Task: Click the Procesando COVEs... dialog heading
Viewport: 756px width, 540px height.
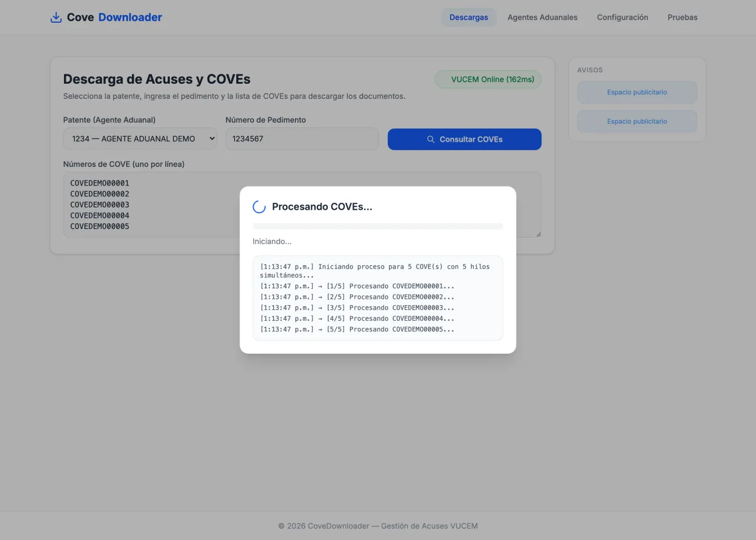Action: coord(322,207)
